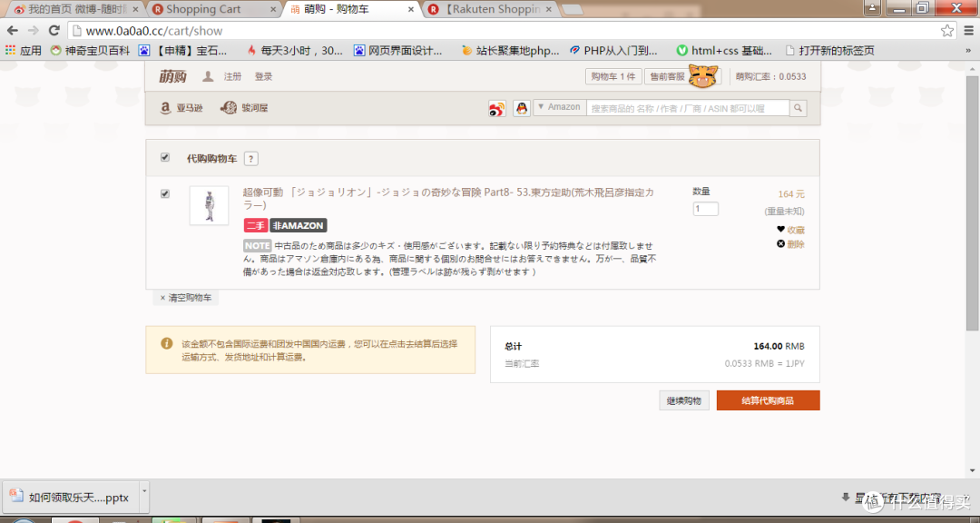Open the 每天3小时 bookmark
Image resolution: width=980 pixels, height=523 pixels.
pos(294,51)
